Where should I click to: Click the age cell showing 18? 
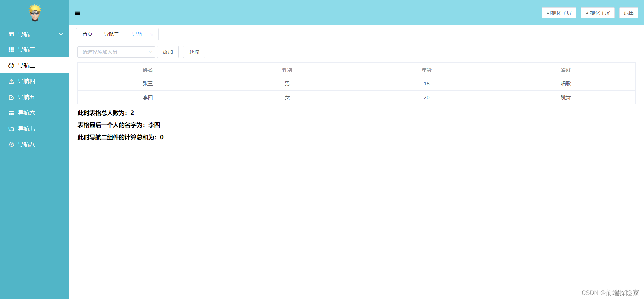pyautogui.click(x=427, y=84)
